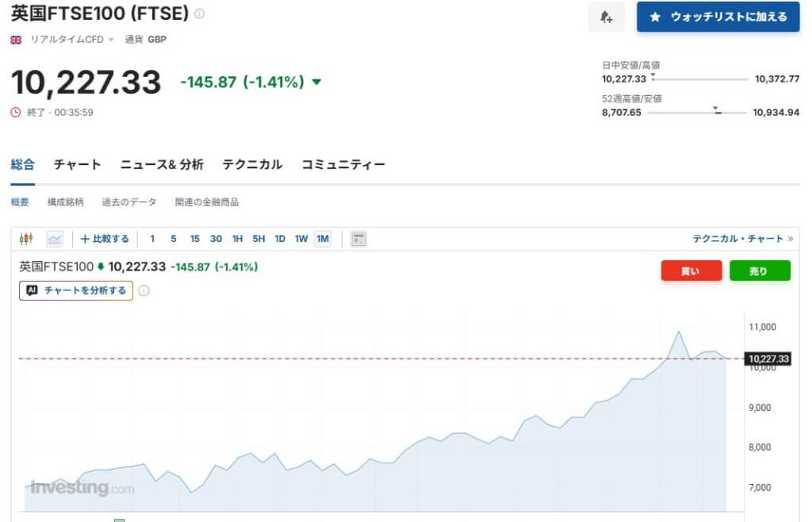Viewport: 812px width, 522px height.
Task: Switch to candlestick chart type
Action: 26,239
